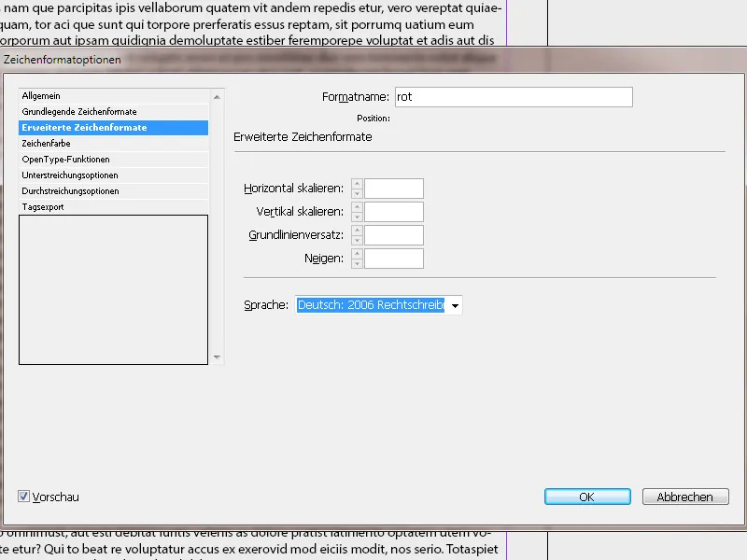Click Horizontal skalieren input field
Image resolution: width=747 pixels, height=560 pixels.
coord(393,189)
